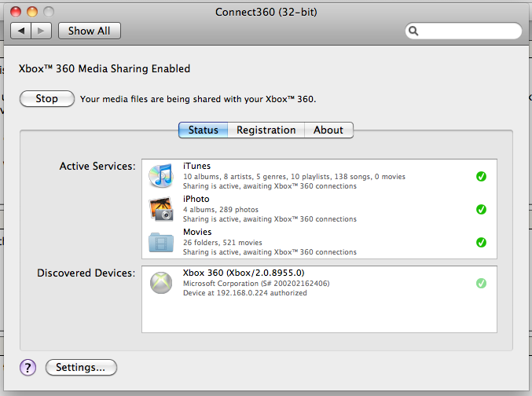
Task: Click iTunes 'Sharing is active' status line
Action: (270, 186)
